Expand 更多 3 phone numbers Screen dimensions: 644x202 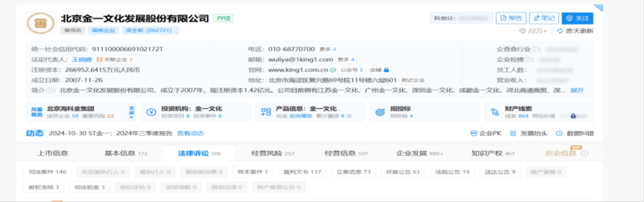[x=328, y=49]
